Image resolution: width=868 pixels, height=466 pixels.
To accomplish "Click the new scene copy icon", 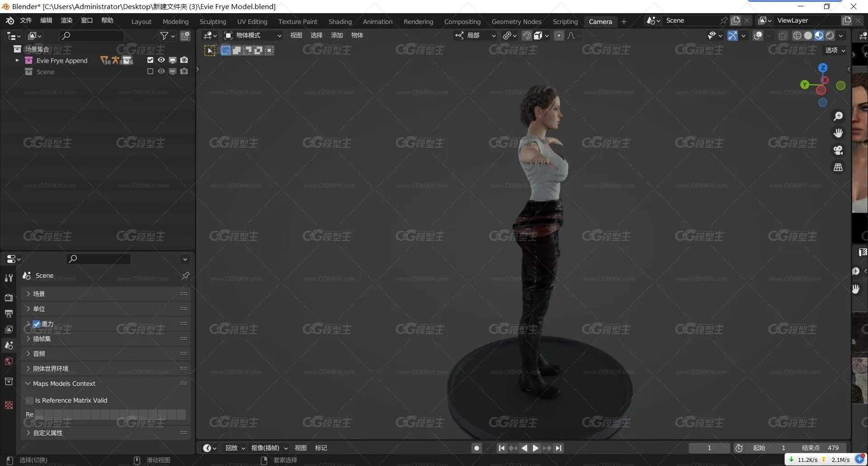I will (x=736, y=20).
